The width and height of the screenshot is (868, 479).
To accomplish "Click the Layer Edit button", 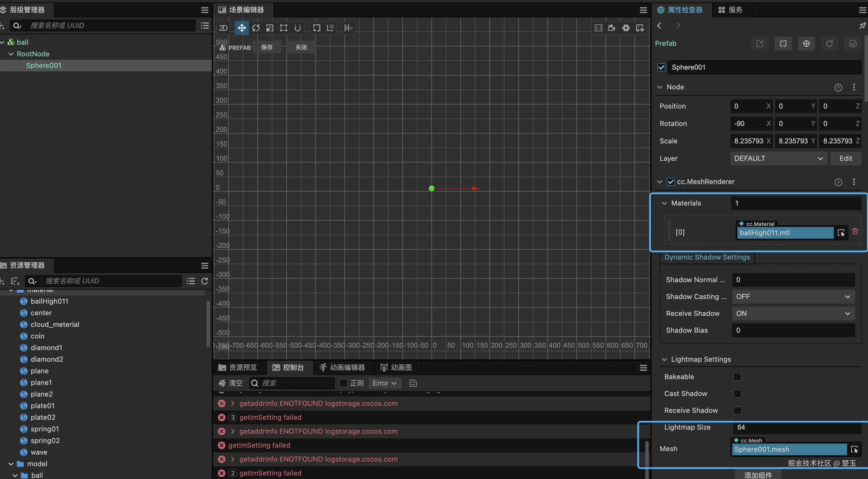I will [x=845, y=159].
